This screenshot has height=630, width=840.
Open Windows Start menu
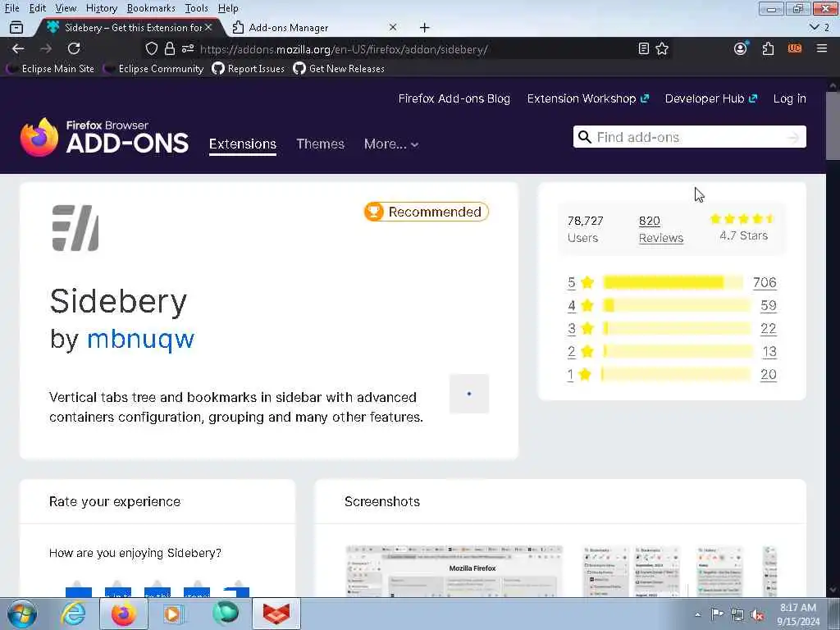pyautogui.click(x=22, y=614)
